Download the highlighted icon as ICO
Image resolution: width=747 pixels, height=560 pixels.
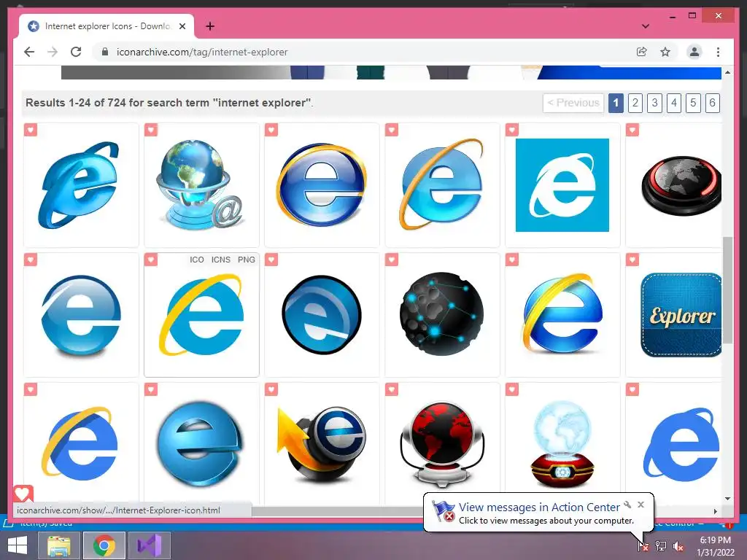tap(197, 260)
